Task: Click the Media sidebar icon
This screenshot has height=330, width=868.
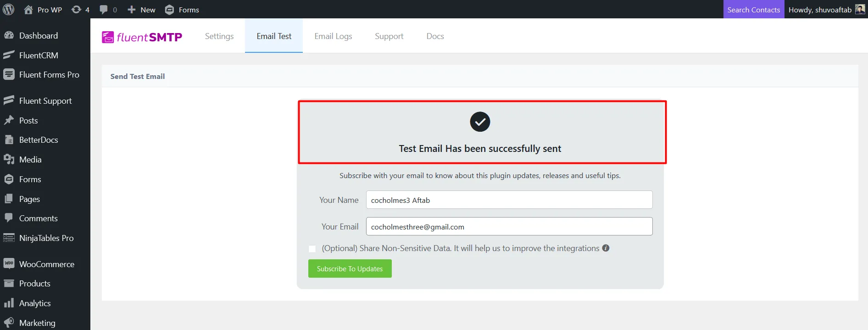Action: [9, 159]
